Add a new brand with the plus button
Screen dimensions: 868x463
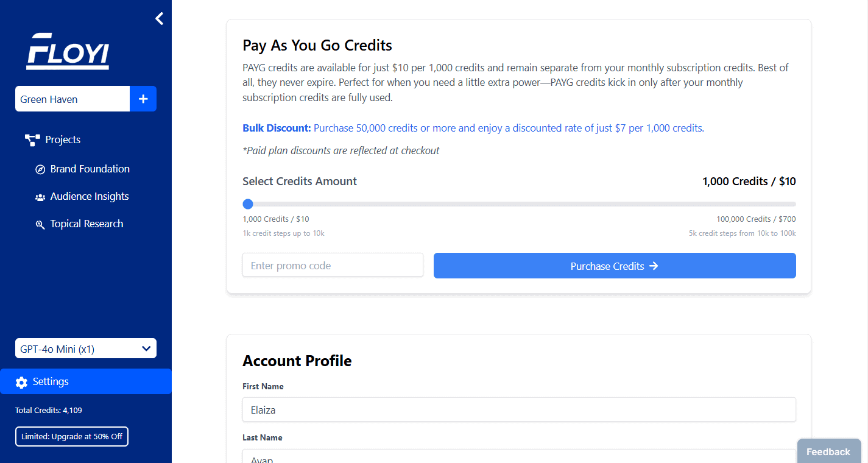(x=143, y=99)
